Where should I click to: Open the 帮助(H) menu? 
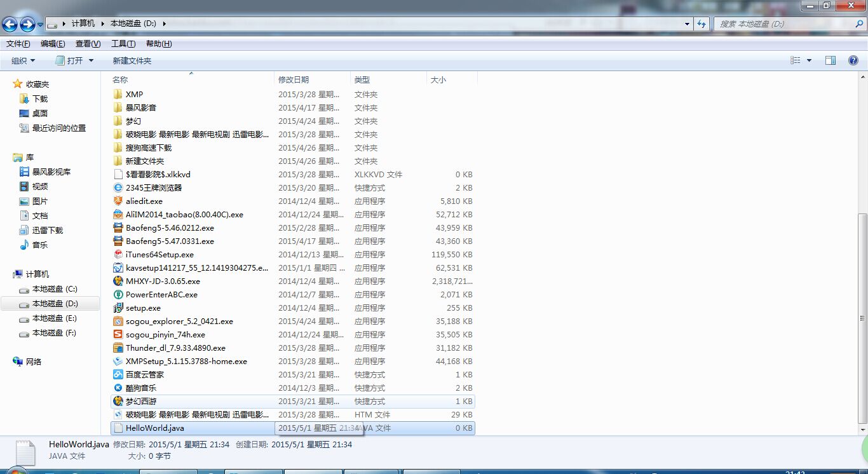tap(159, 44)
